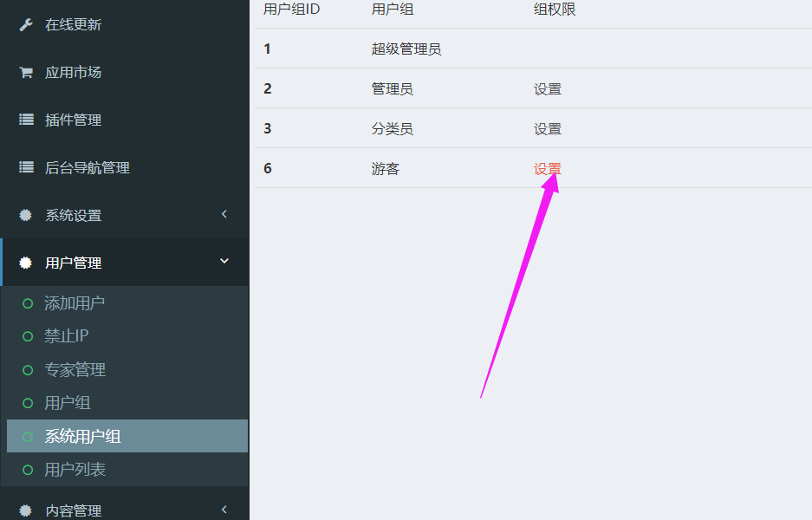812x520 pixels.
Task: Select the 用户组 submenu item
Action: 68,403
